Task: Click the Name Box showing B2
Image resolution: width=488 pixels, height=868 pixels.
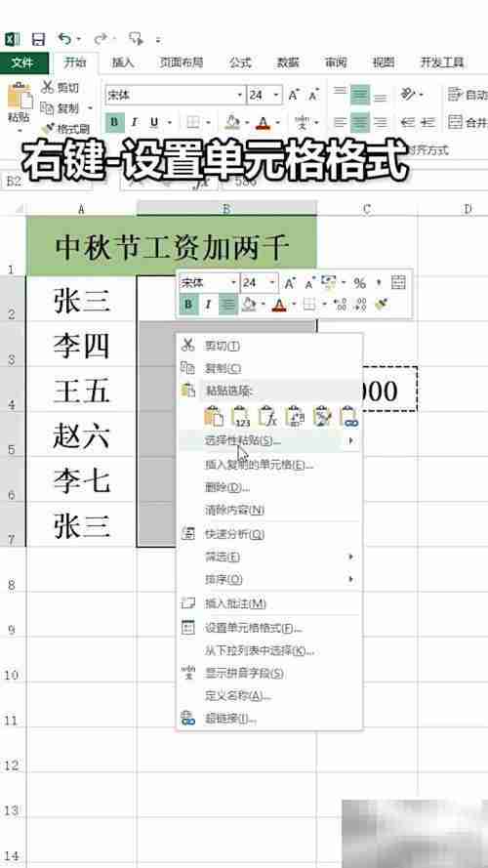Action: point(47,181)
